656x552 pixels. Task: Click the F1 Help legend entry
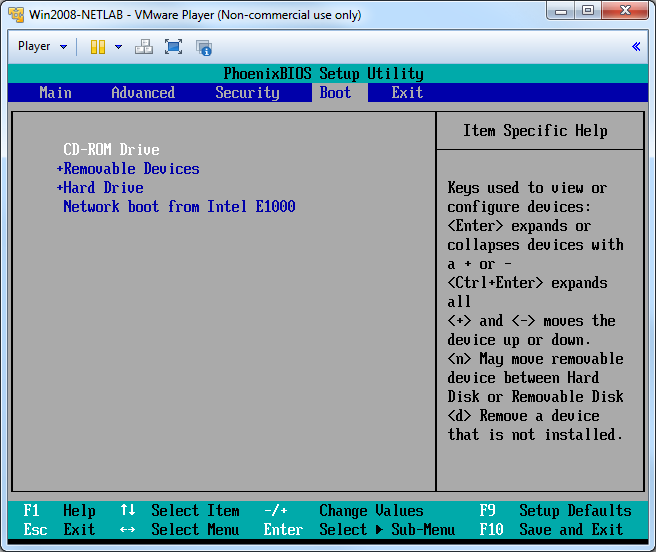click(59, 511)
